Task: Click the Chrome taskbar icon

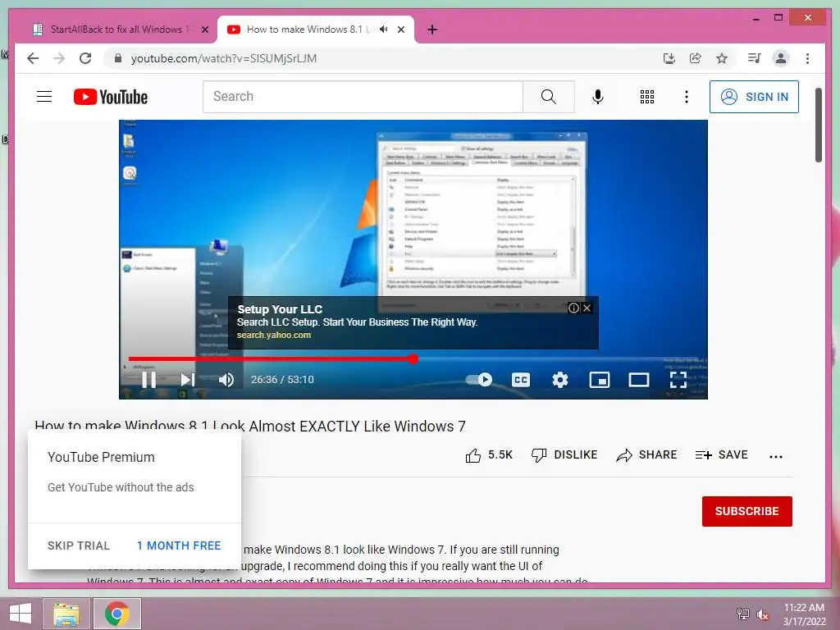Action: pyautogui.click(x=117, y=614)
